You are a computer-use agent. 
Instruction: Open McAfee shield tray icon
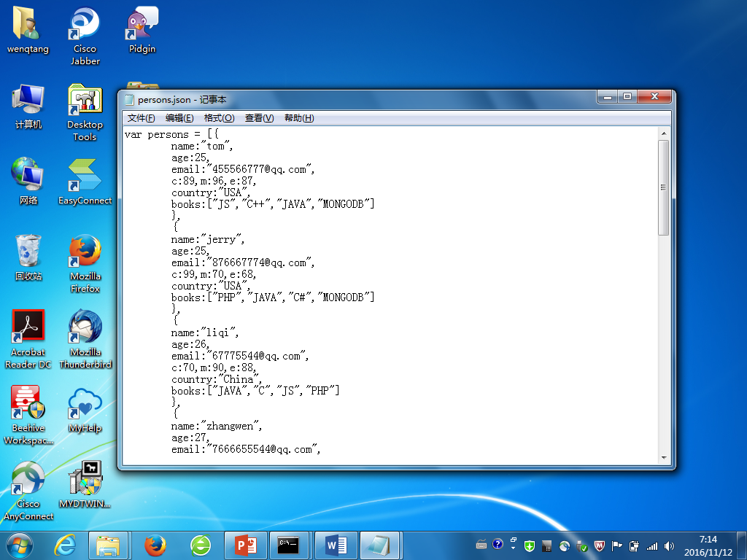tap(600, 545)
